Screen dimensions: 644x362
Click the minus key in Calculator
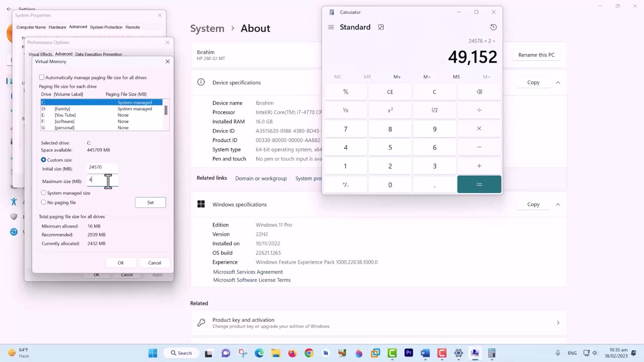tap(479, 147)
